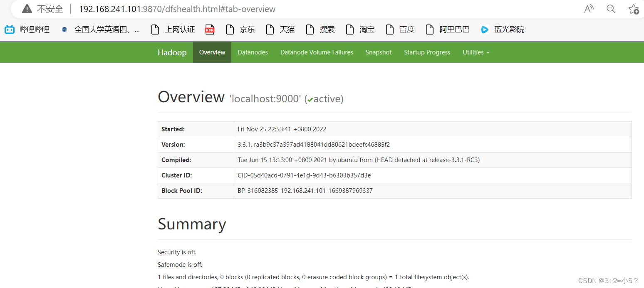644x288 pixels.
Task: Click the insecure site warning triangle icon
Action: [27, 9]
